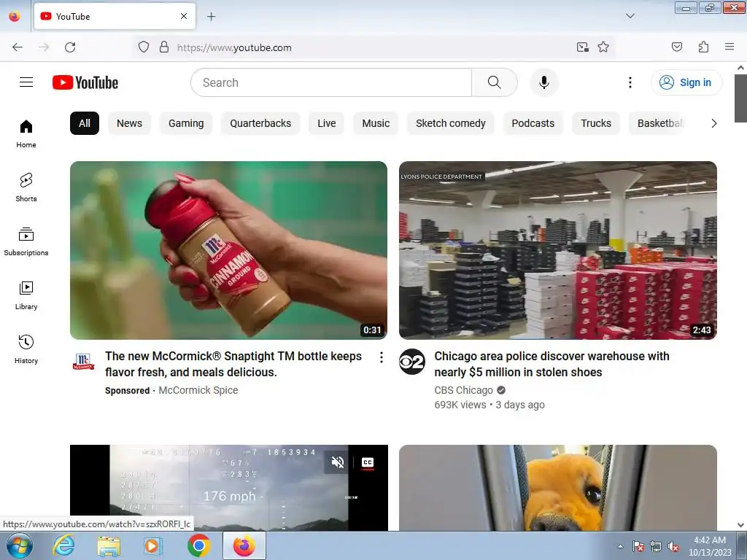Screen dimensions: 747x560
Task: Select the Music chip
Action: [x=376, y=123]
